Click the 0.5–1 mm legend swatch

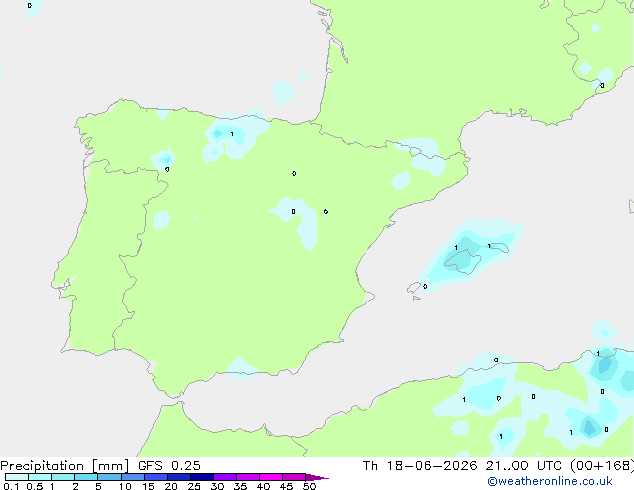tap(40, 477)
